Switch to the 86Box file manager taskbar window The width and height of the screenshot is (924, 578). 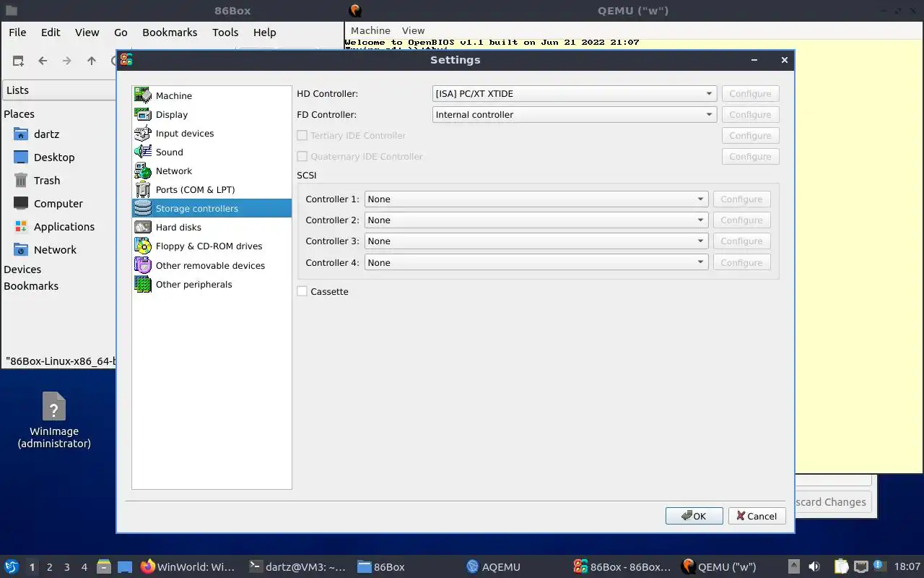[x=381, y=567]
